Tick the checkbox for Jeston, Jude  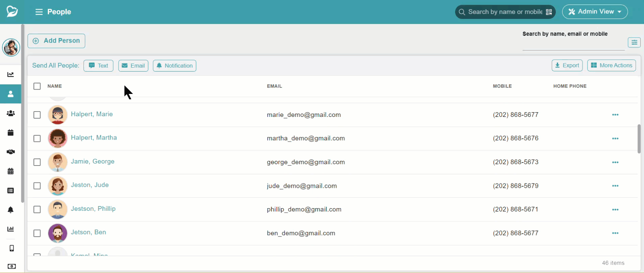[37, 186]
